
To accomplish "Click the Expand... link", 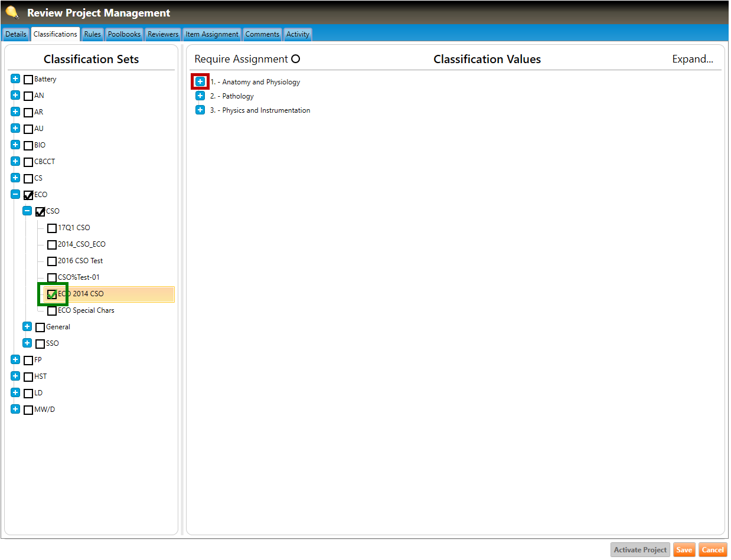I will [693, 59].
